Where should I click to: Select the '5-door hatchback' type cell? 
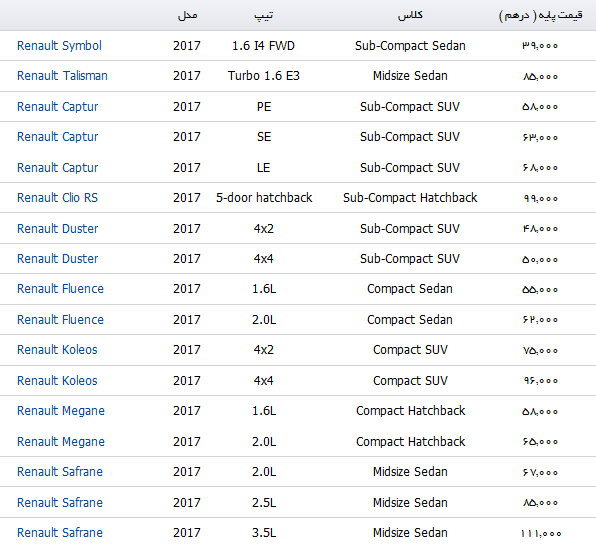pyautogui.click(x=264, y=198)
